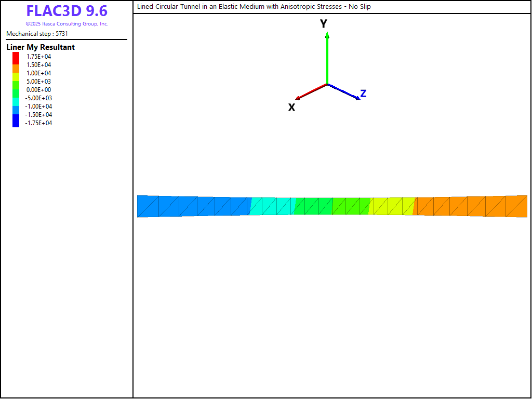Click the yellow section of the liner
This screenshot has height=399, width=532.
coord(392,206)
